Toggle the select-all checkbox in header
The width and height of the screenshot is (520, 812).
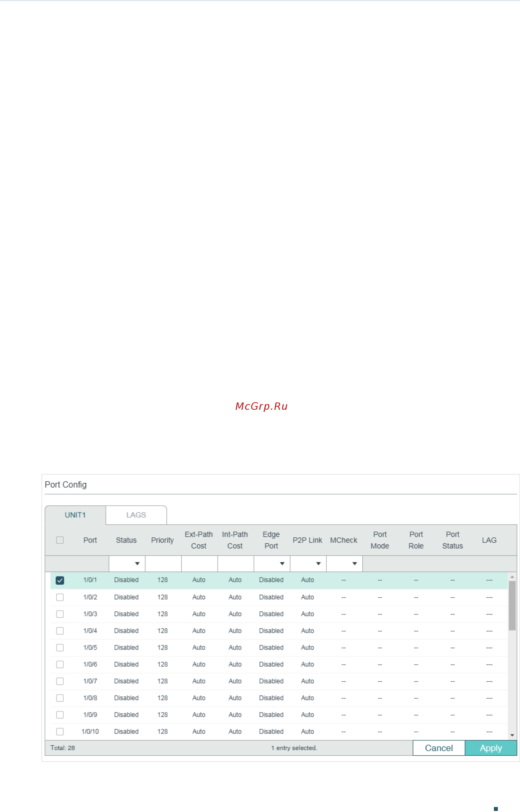pyautogui.click(x=60, y=540)
